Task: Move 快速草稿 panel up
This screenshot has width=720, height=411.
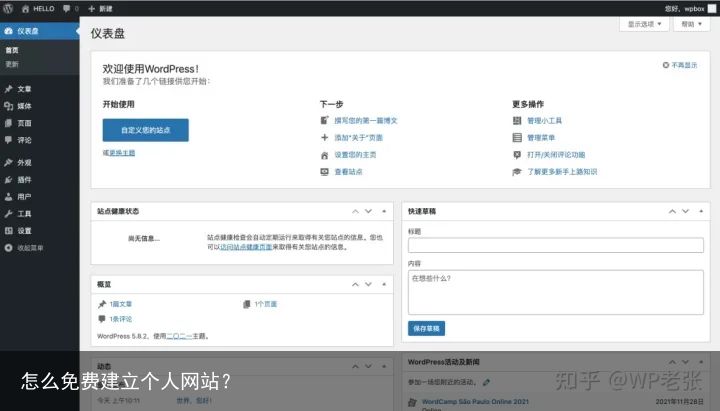Action: [672, 211]
